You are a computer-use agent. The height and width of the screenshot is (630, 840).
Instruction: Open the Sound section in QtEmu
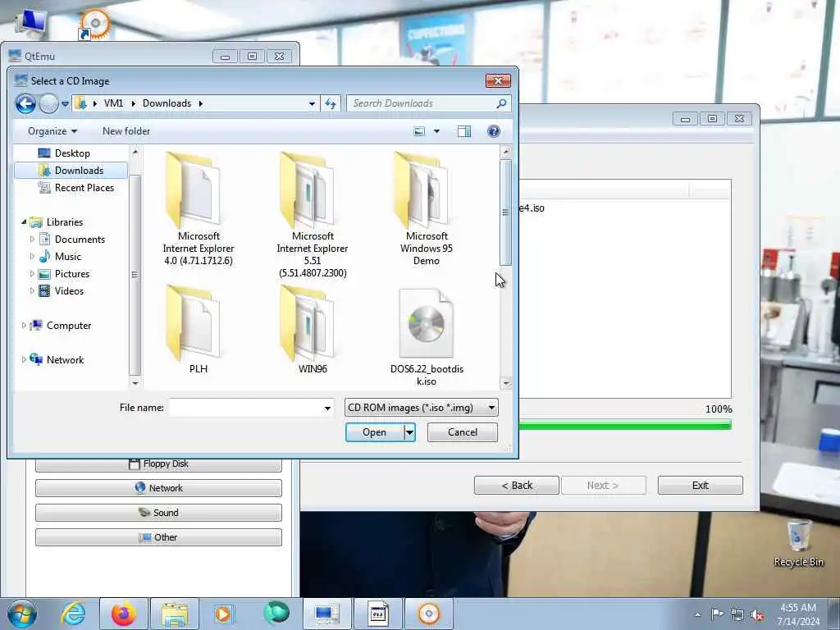(x=158, y=513)
